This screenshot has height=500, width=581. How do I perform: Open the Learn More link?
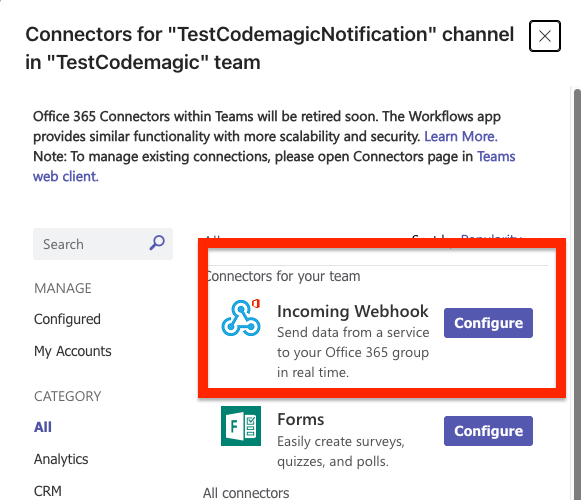click(x=461, y=136)
